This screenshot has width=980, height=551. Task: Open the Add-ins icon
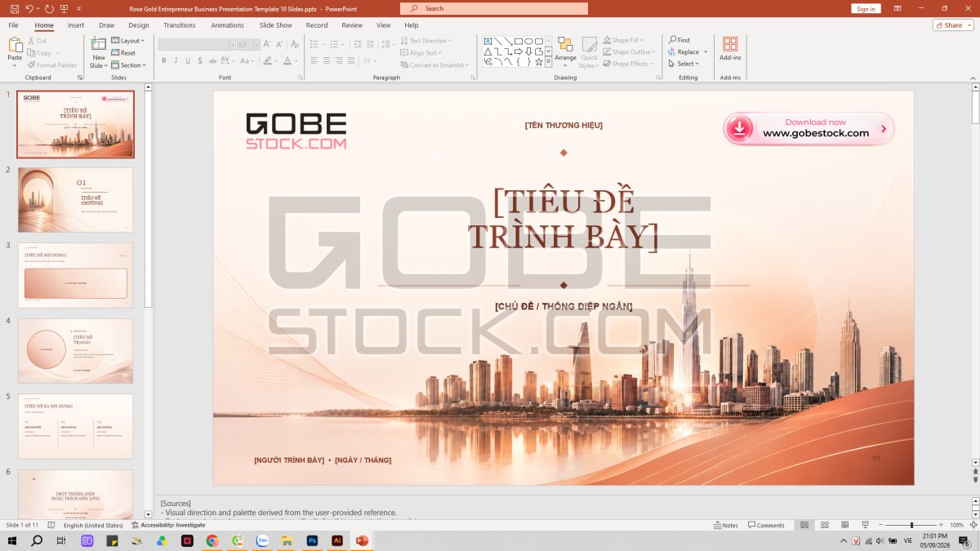click(x=730, y=48)
